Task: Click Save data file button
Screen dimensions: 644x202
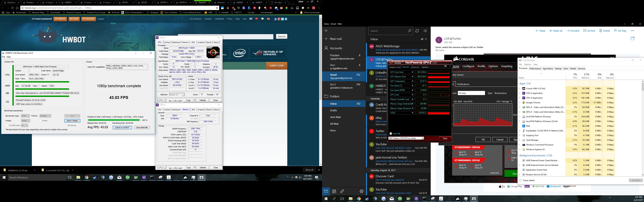Action: [142, 127]
